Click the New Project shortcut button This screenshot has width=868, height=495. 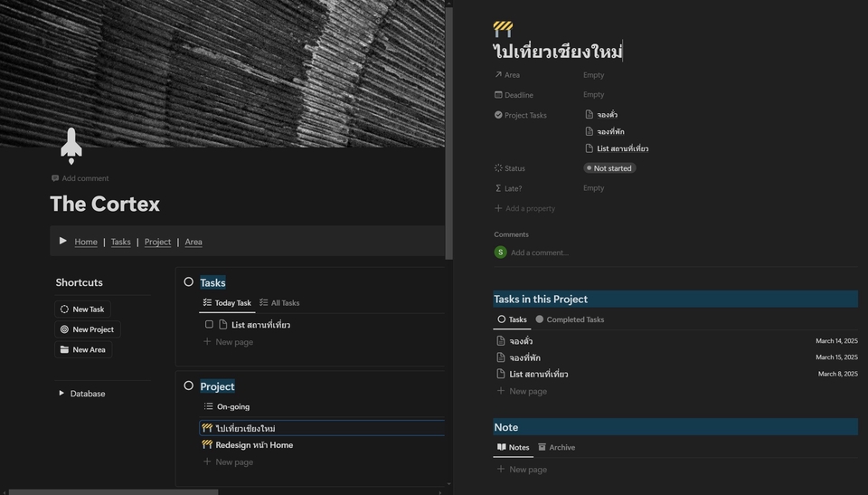click(88, 329)
